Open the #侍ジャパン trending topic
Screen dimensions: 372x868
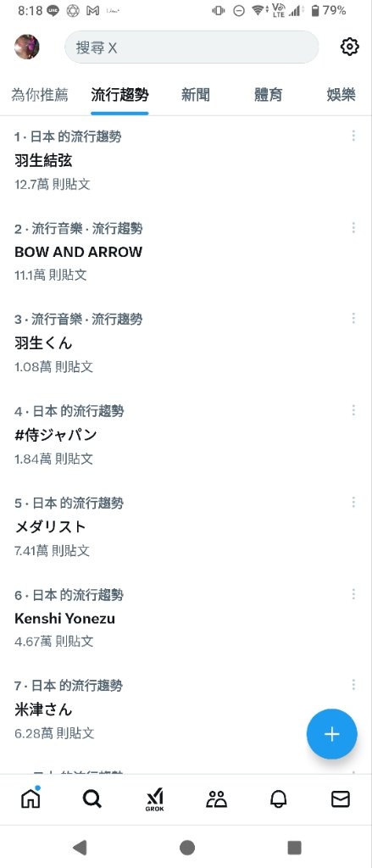(186, 435)
